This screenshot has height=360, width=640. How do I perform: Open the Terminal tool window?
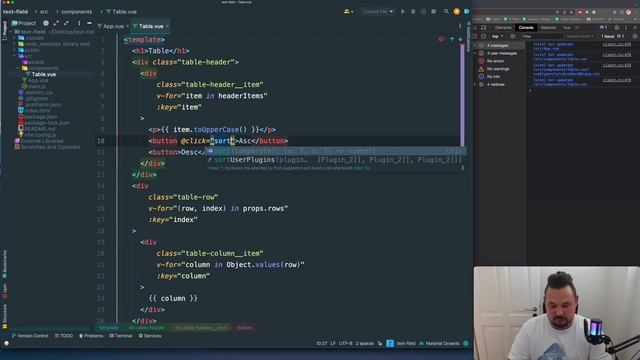tap(120, 336)
